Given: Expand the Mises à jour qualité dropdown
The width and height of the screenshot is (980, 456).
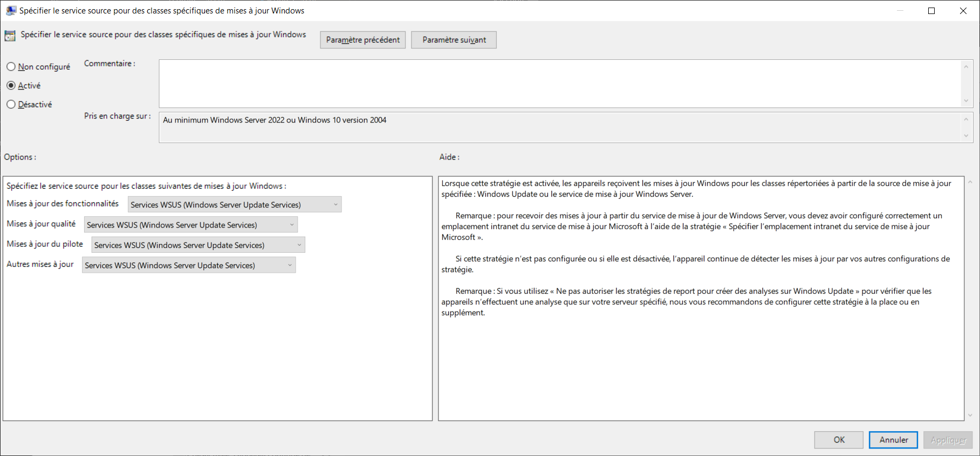Looking at the screenshot, I should [x=191, y=225].
